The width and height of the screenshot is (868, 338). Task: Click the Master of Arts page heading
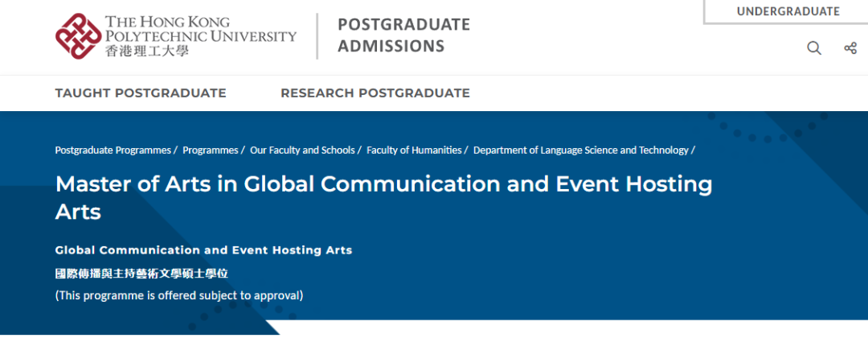click(x=383, y=197)
